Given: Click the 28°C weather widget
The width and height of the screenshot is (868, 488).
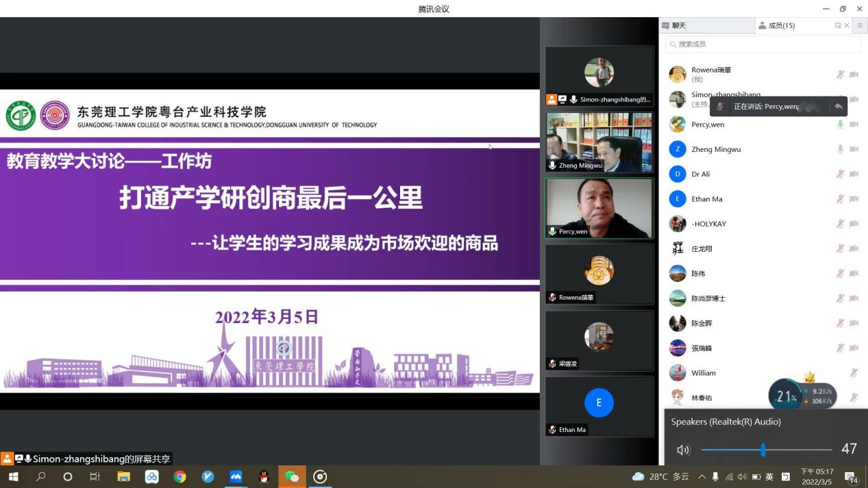Looking at the screenshot, I should [x=660, y=477].
